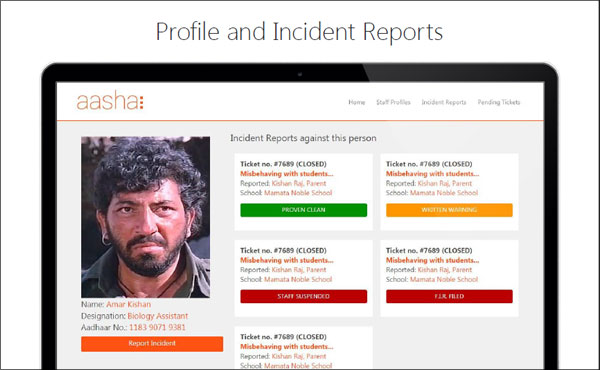Click the WRITTEN WARNING status button
The image size is (600, 370).
(x=449, y=210)
